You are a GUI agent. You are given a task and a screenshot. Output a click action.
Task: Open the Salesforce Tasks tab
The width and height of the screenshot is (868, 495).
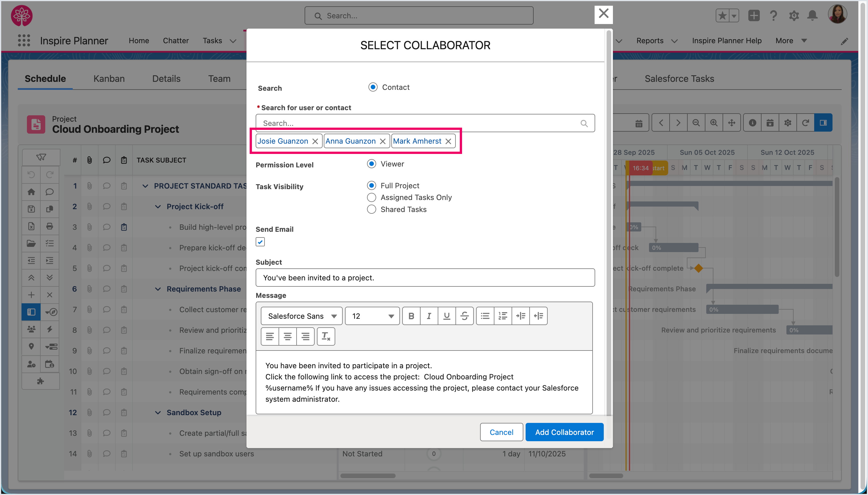click(679, 78)
